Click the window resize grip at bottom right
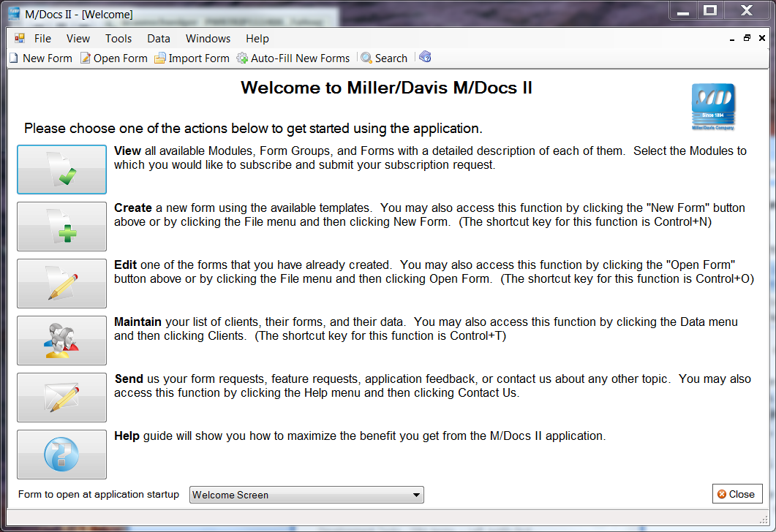Image resolution: width=776 pixels, height=532 pixels. 764,519
